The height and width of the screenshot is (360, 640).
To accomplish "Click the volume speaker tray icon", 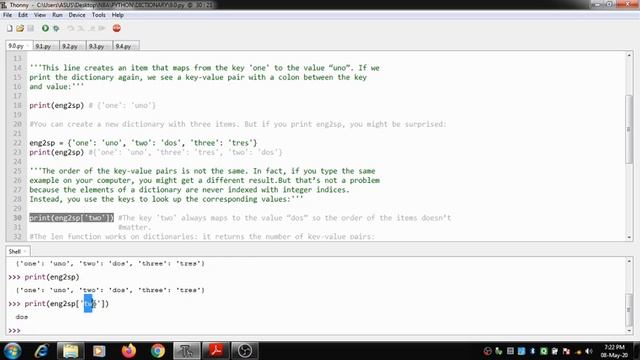I will point(589,351).
